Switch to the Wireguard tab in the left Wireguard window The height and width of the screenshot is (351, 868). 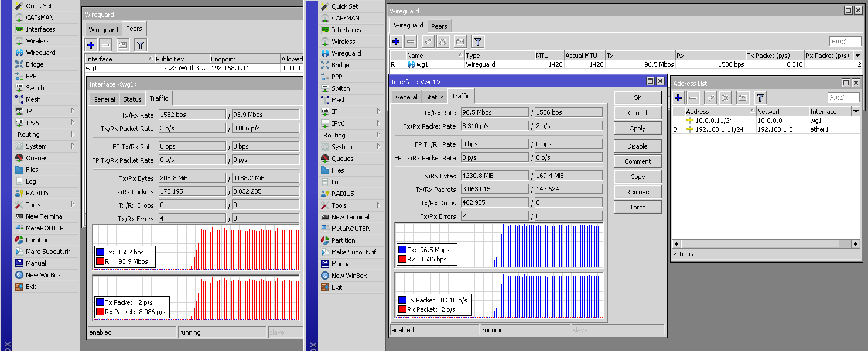click(103, 29)
